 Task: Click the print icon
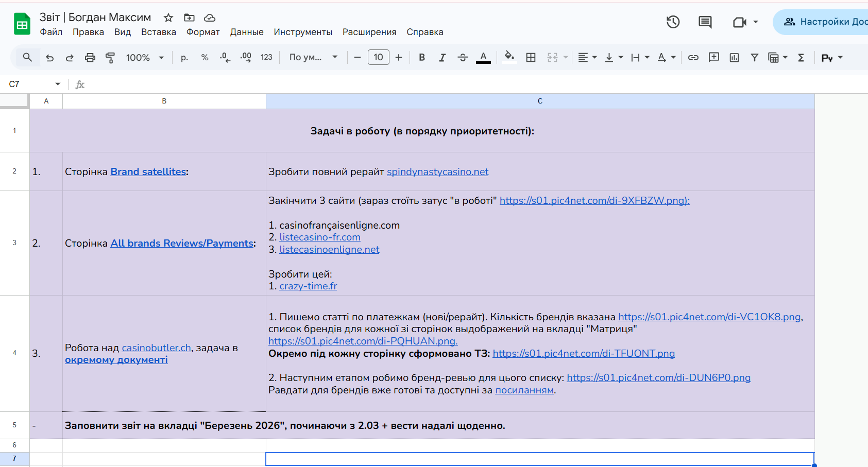tap(90, 58)
